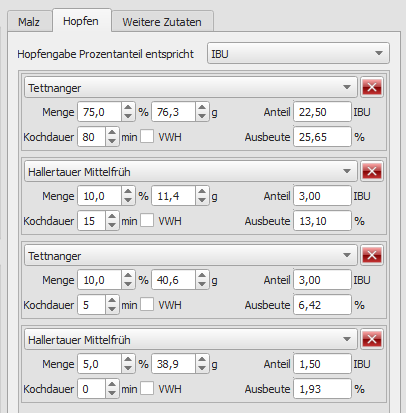
Task: Click the Kochdauer field showing 5 min
Action: (x=92, y=305)
